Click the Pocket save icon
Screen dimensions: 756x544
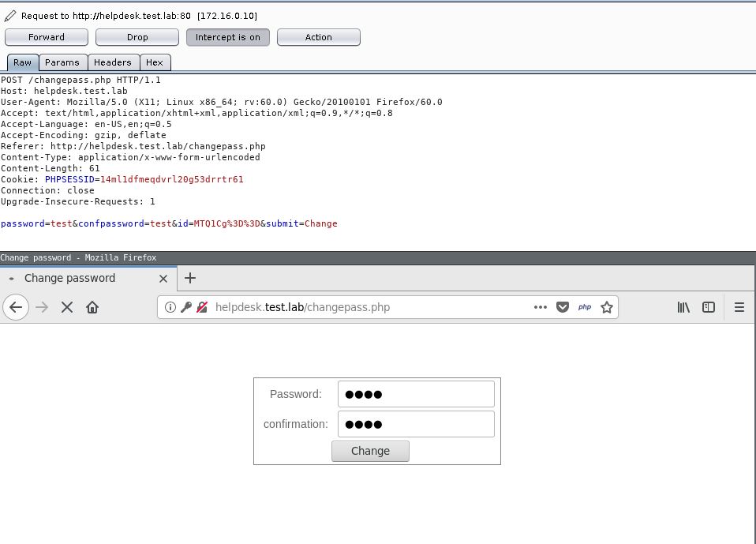(563, 307)
